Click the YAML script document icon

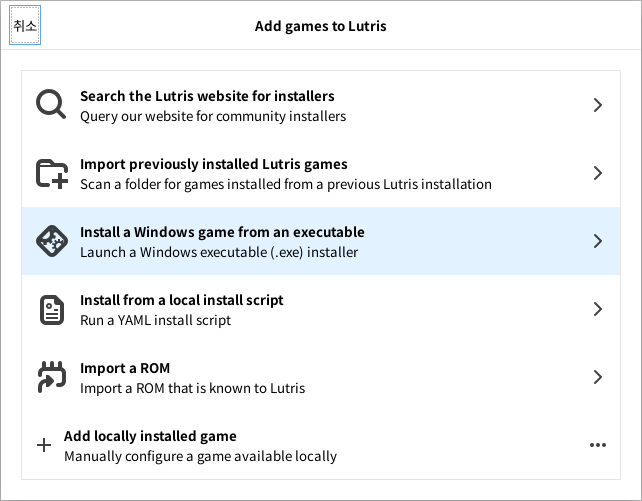(x=52, y=309)
